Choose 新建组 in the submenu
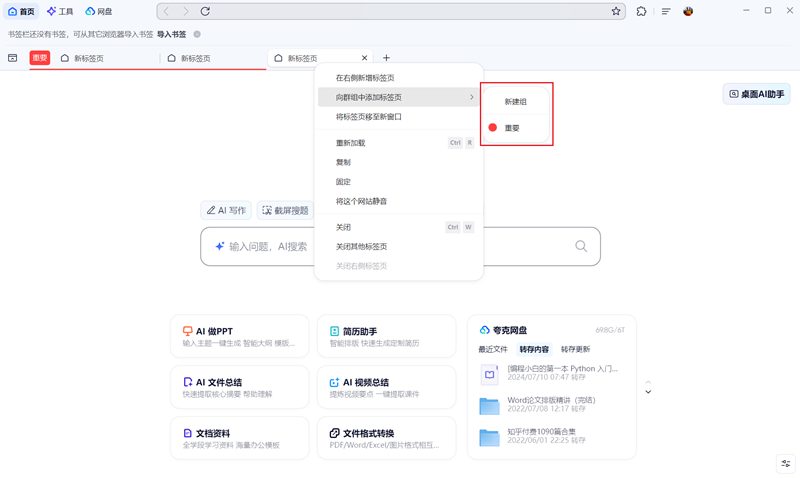 (516, 102)
